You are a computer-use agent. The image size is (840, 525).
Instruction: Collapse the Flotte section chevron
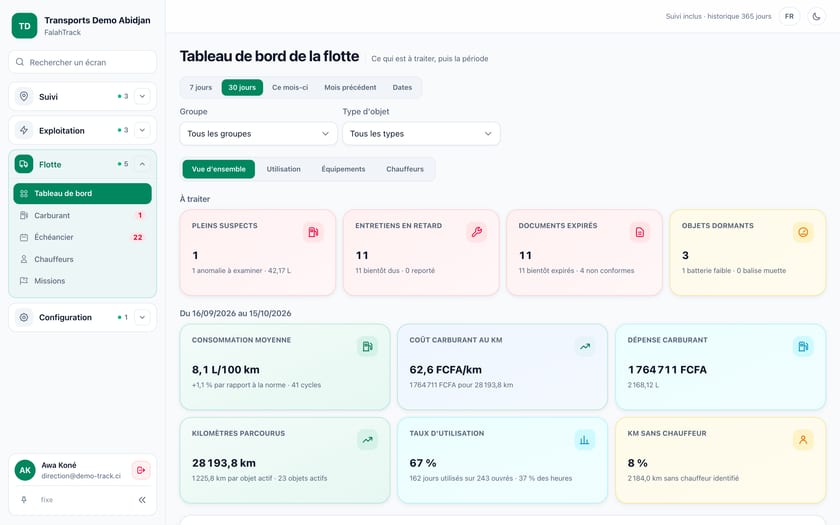coord(142,164)
